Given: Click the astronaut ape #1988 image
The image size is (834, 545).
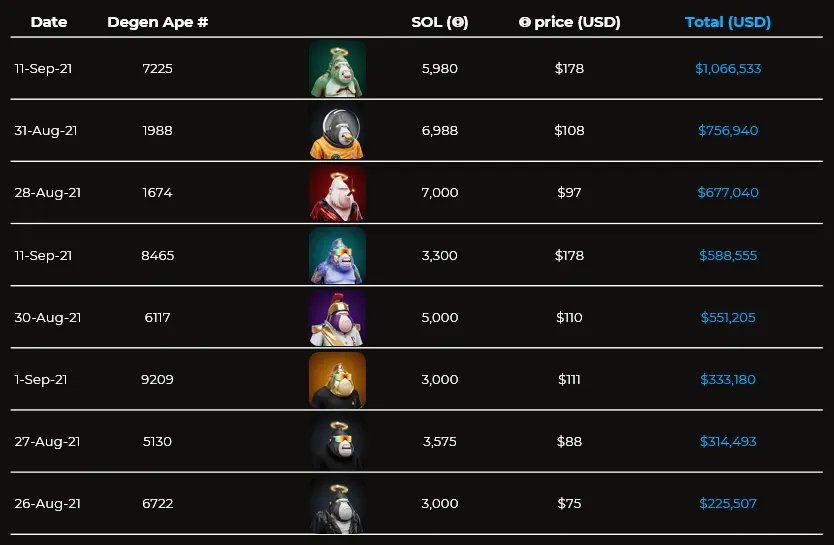Looking at the screenshot, I should point(337,131).
